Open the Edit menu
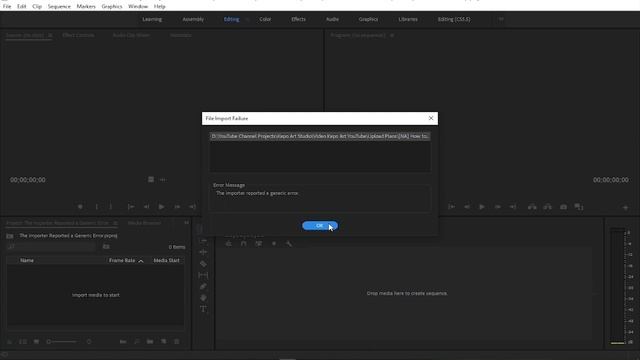 click(22, 7)
